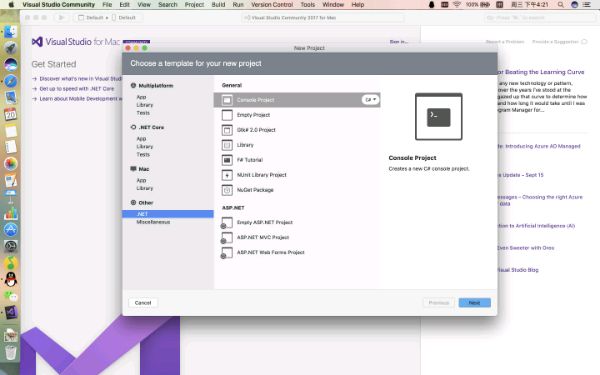Viewport: 600px width, 375px height.
Task: Pick the NuGet Package template icon
Action: 227,190
